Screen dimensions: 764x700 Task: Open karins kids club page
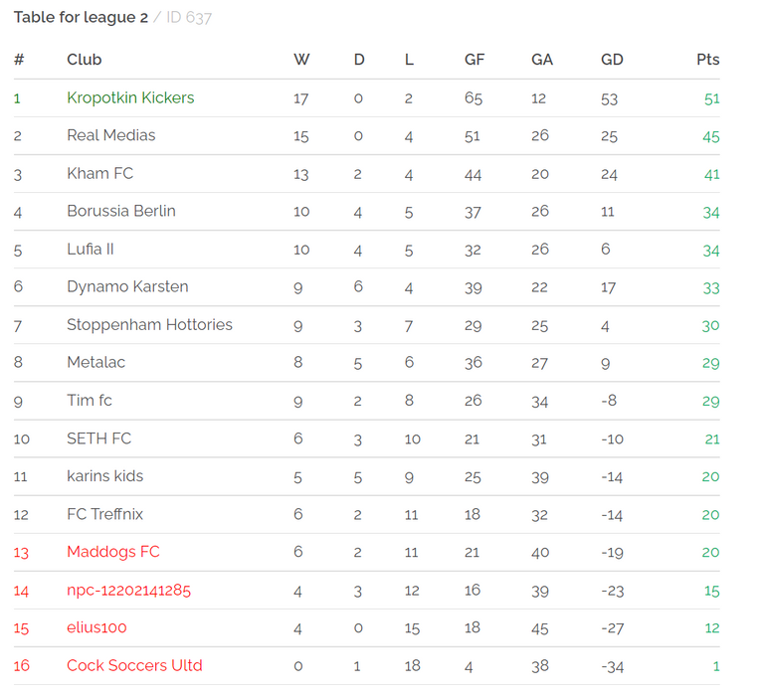click(x=105, y=475)
